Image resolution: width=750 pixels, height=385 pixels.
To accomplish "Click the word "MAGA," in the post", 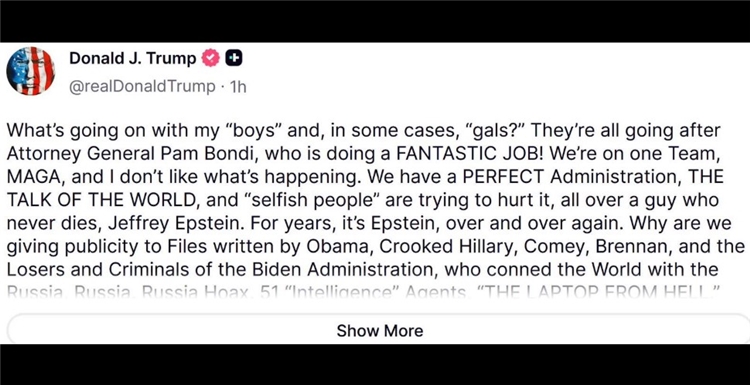I will tap(35, 177).
